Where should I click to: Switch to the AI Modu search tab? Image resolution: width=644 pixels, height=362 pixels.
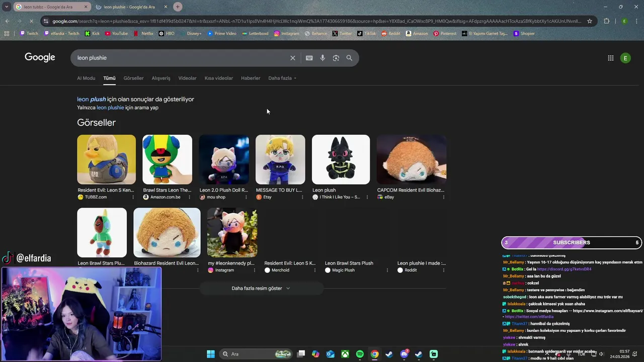click(x=86, y=78)
